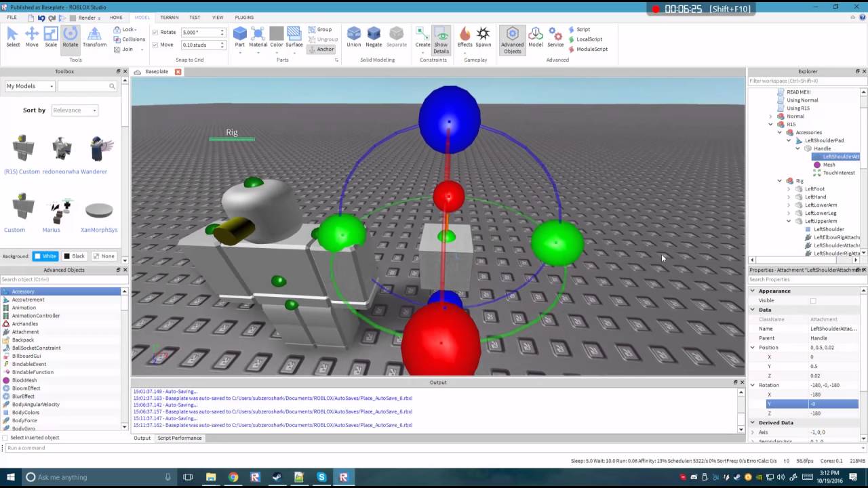This screenshot has width=868, height=488.
Task: Switch to the Script Performance tab
Action: coord(180,438)
